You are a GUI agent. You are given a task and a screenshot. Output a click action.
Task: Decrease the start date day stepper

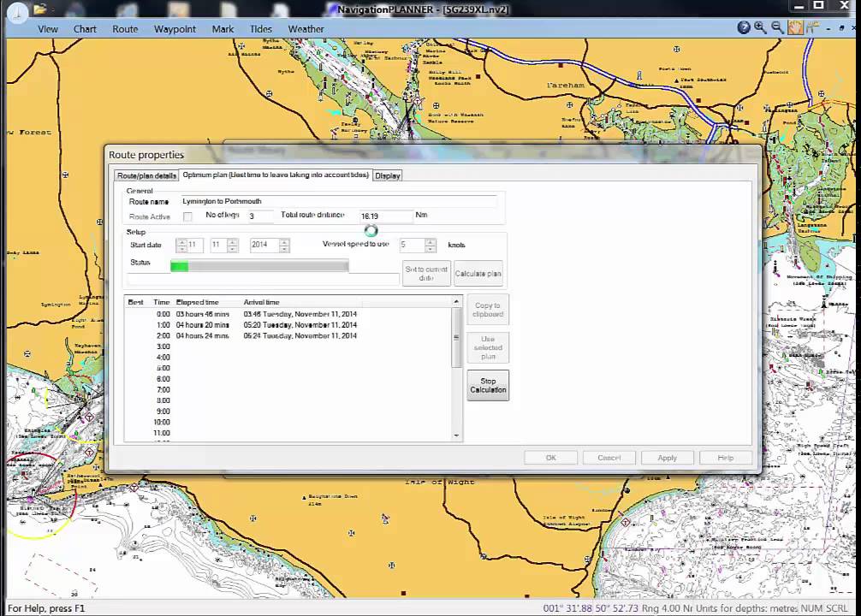pos(181,249)
